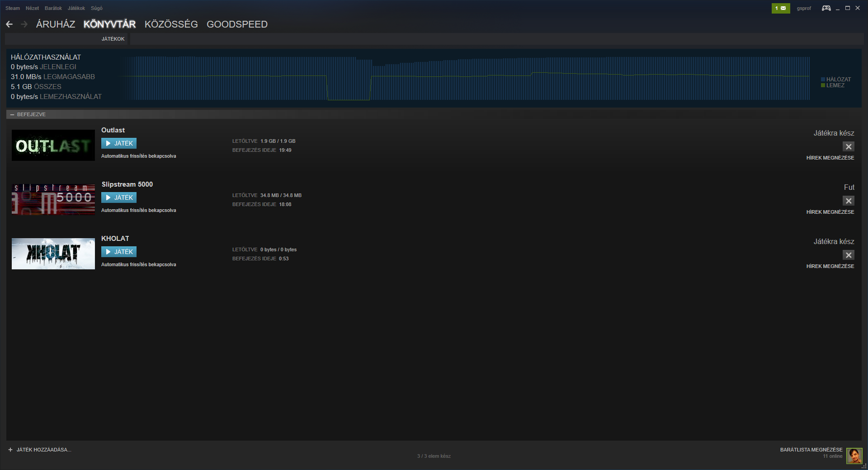868x470 pixels.
Task: View news for Slipstream 5000
Action: tap(830, 212)
